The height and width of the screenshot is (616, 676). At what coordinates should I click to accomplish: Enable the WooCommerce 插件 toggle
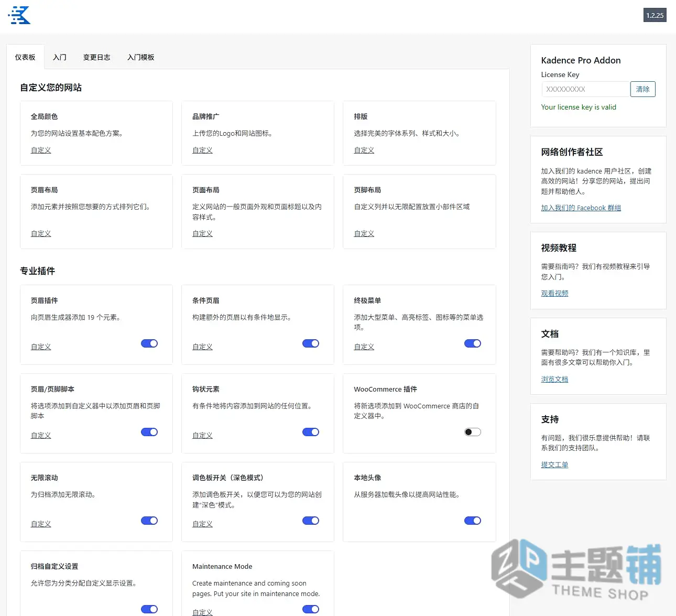coord(473,432)
